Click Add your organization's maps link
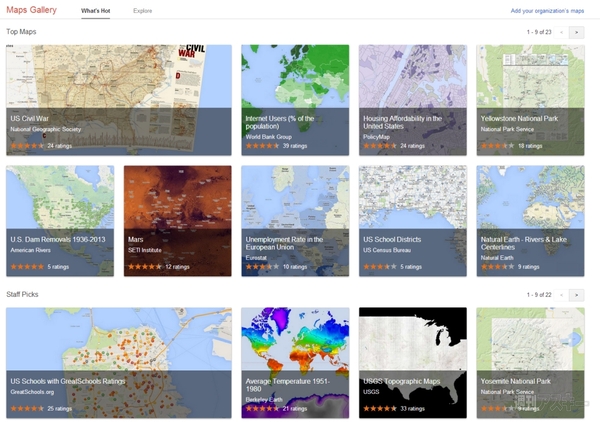 click(547, 11)
